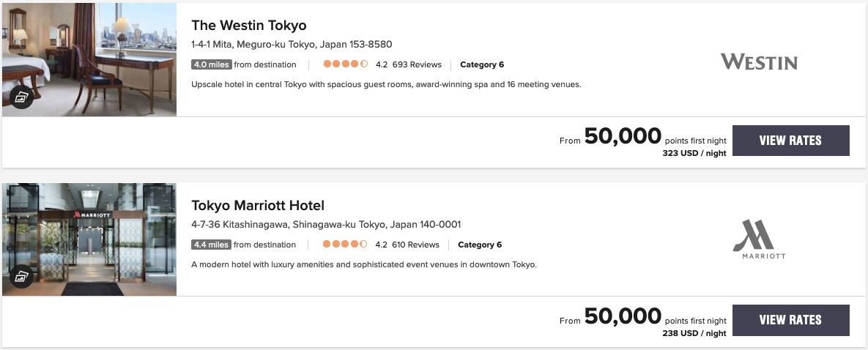Viewport: 868px width, 350px height.
Task: Open The Westin Tokyo hotel title
Action: [249, 26]
